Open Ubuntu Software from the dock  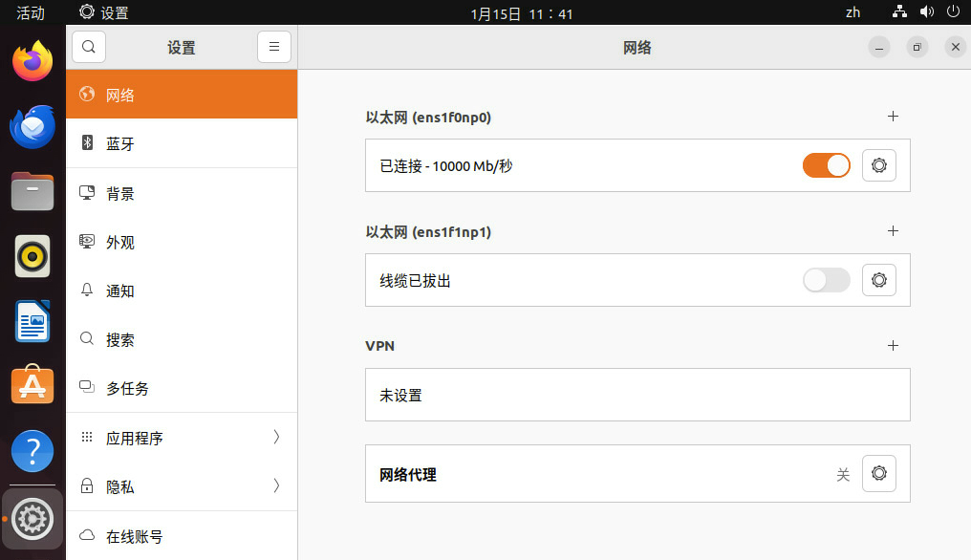32,385
